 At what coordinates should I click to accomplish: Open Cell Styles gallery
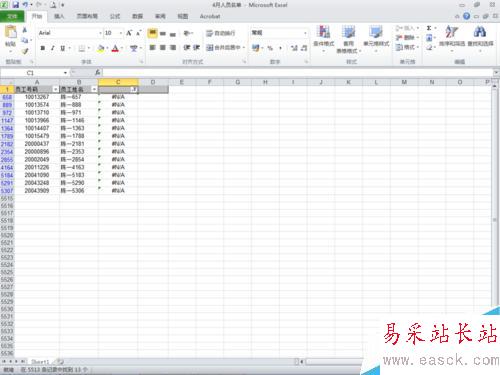point(376,39)
